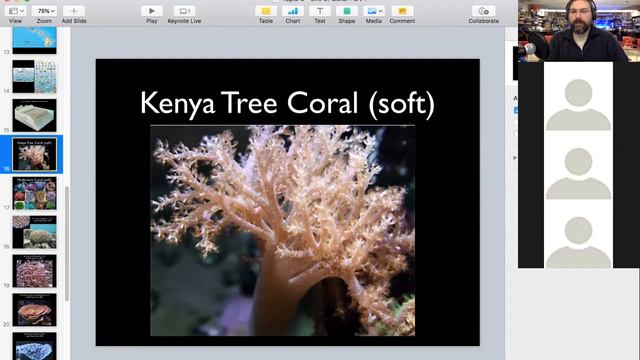Click the slide navigator scrollbar

click(67, 244)
